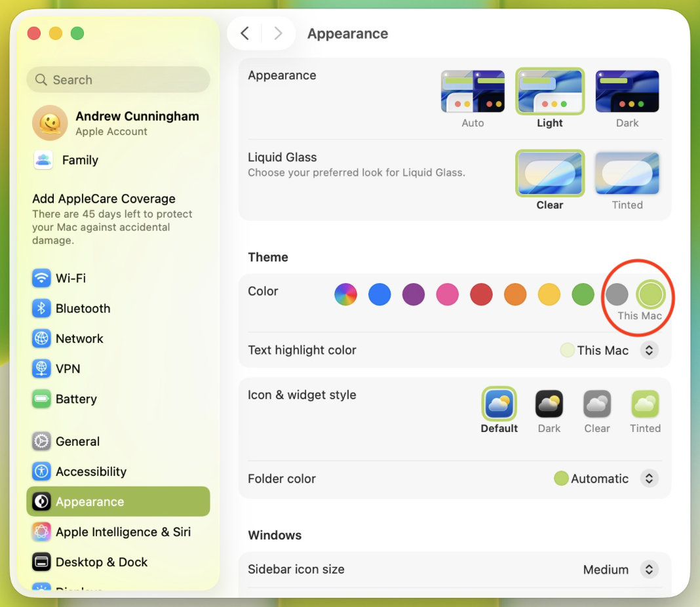Open Wi-Fi settings pane
This screenshot has height=607, width=700.
(x=118, y=278)
